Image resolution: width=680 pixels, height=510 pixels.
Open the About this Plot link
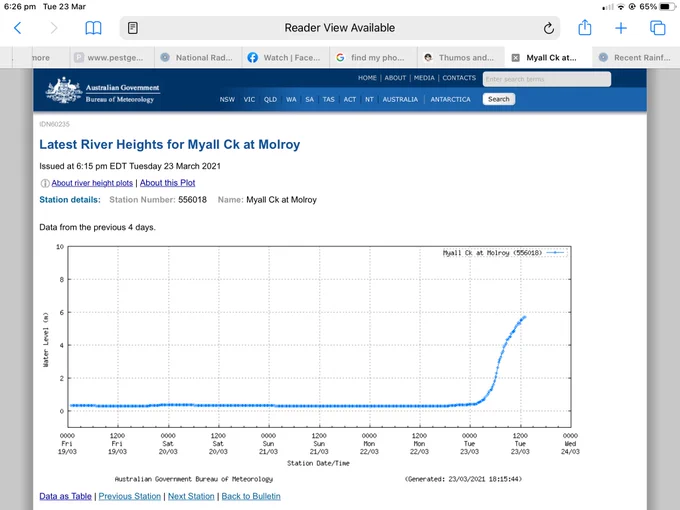[167, 183]
